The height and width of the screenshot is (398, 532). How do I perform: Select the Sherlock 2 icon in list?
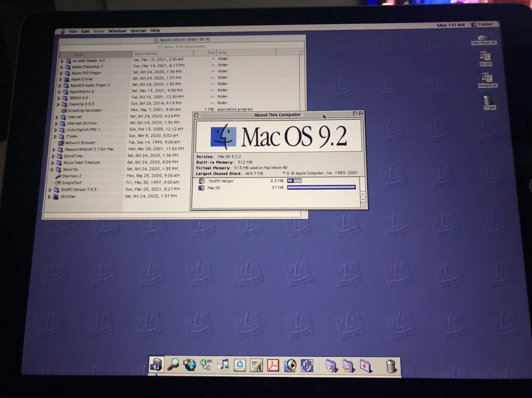(x=59, y=176)
